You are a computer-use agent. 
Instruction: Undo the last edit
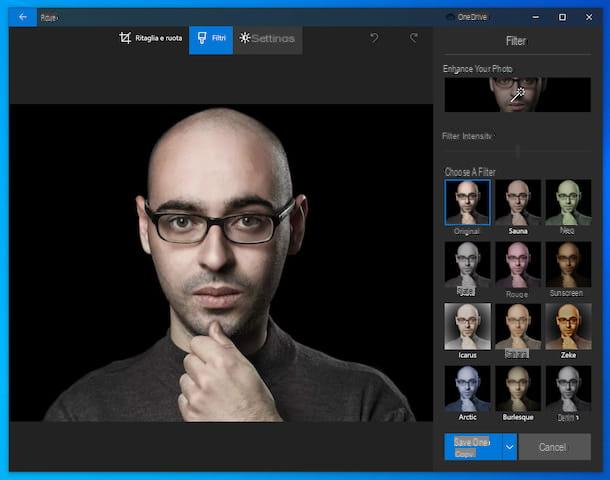374,38
